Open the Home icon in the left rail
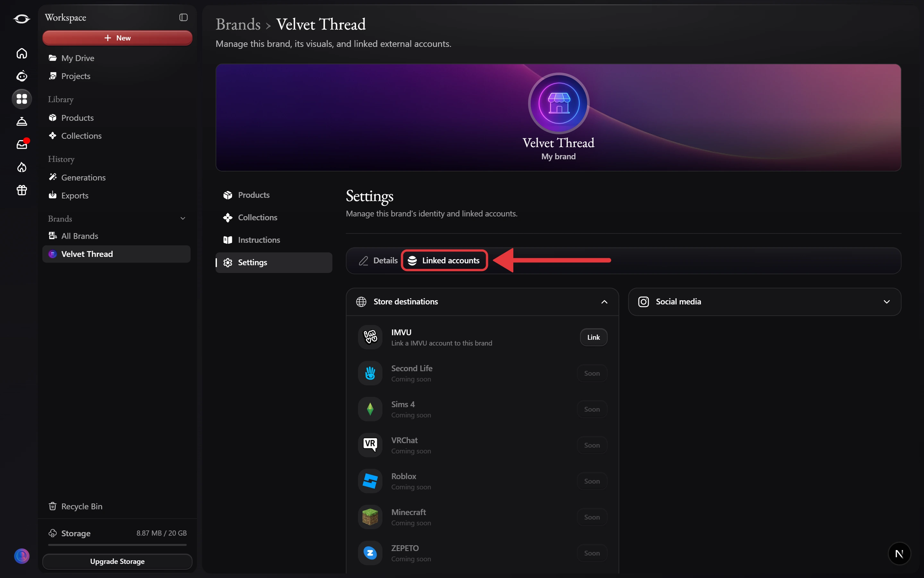924x578 pixels. point(22,53)
